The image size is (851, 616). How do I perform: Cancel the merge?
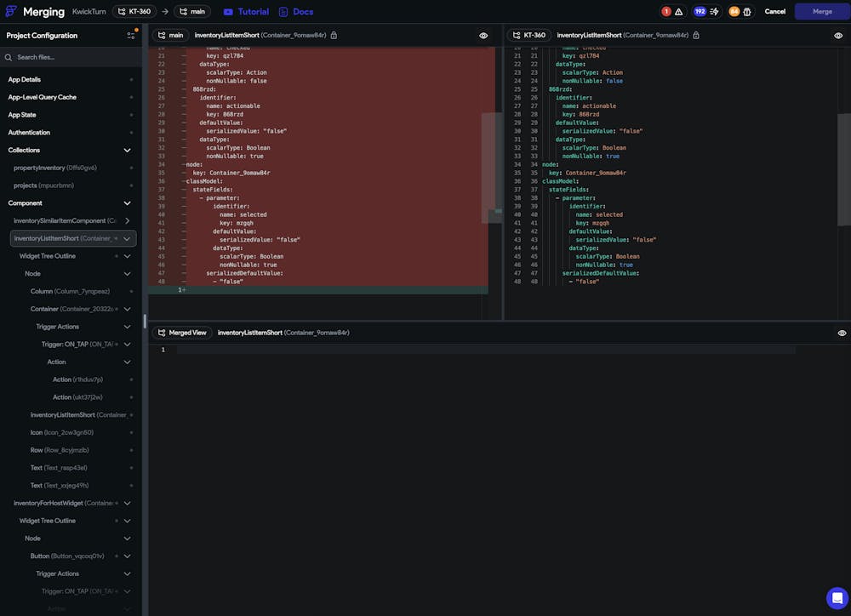click(x=774, y=11)
